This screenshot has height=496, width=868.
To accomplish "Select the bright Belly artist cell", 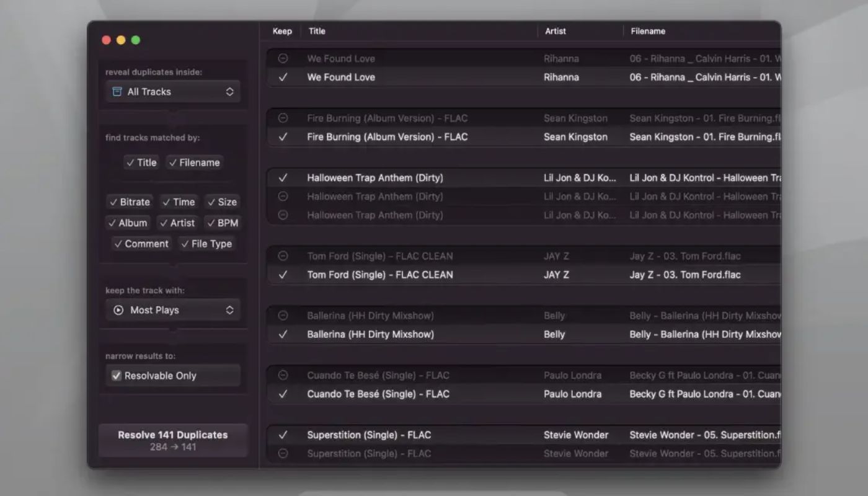I will click(554, 334).
